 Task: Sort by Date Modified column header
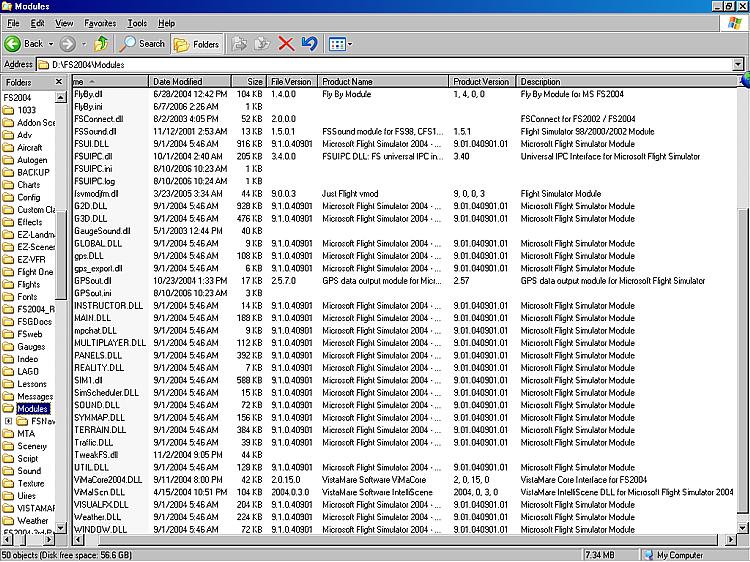click(x=190, y=81)
